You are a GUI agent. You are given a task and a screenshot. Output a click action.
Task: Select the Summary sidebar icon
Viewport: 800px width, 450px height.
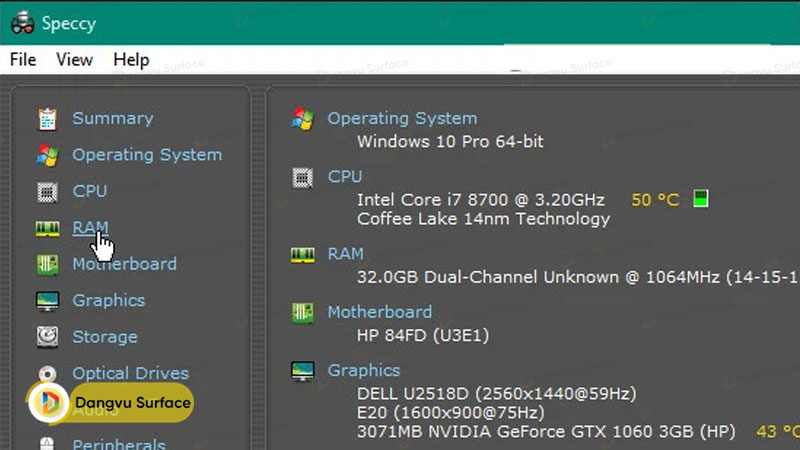(47, 119)
